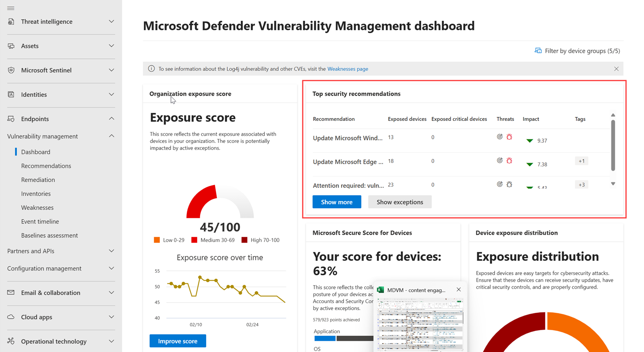Click the Show exceptions button
Image resolution: width=644 pixels, height=352 pixels.
[x=400, y=202]
